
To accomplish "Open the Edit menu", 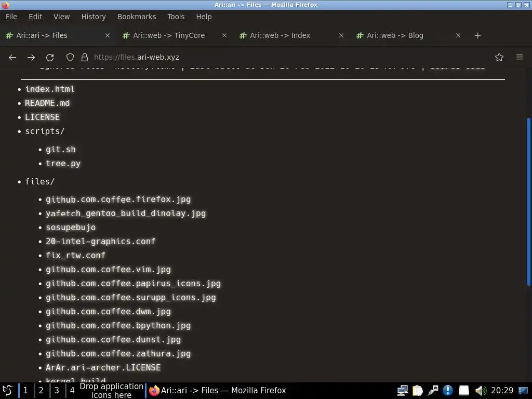I will tap(35, 17).
